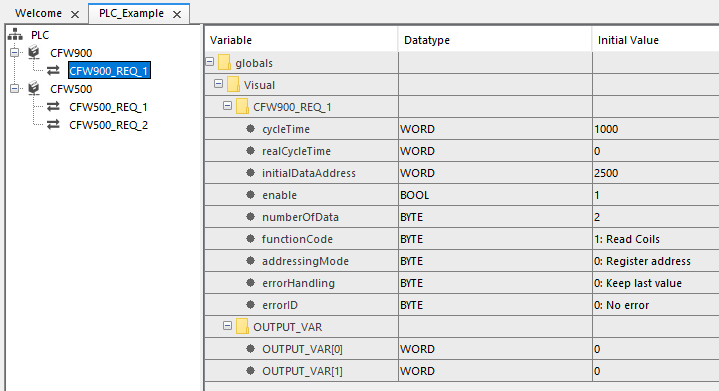The height and width of the screenshot is (391, 719).
Task: Click the OUTPUT_VAR[1] variable name
Action: click(x=302, y=371)
